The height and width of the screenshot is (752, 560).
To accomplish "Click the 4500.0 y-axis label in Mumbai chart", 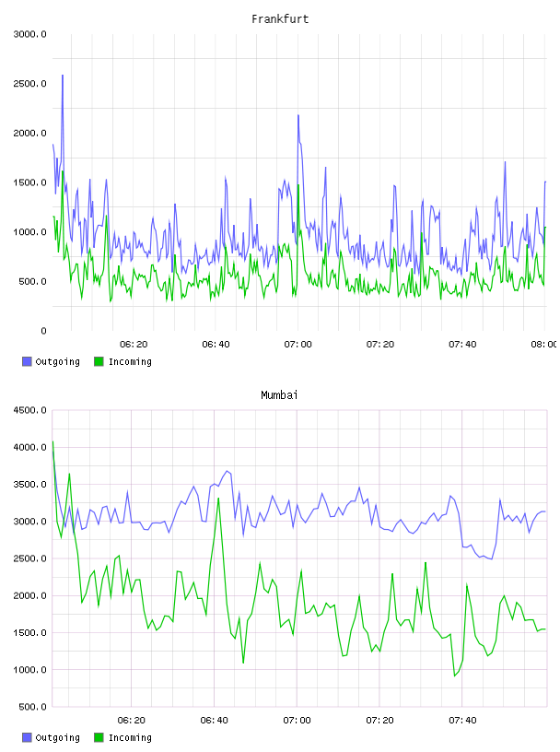I will coord(30,410).
